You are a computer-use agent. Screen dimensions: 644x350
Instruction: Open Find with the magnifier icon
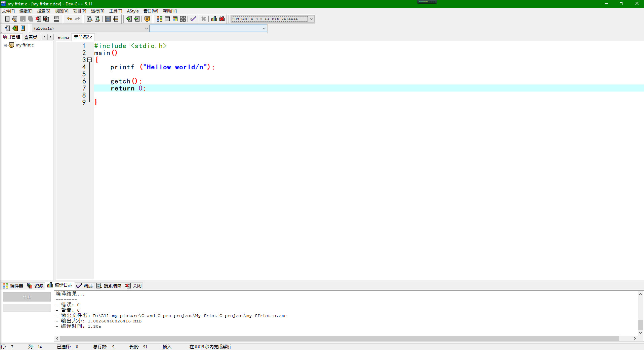(90, 19)
